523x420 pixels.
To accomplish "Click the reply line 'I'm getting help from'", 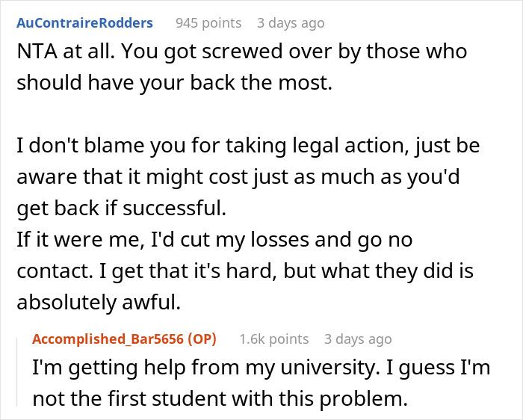I will pyautogui.click(x=261, y=368).
